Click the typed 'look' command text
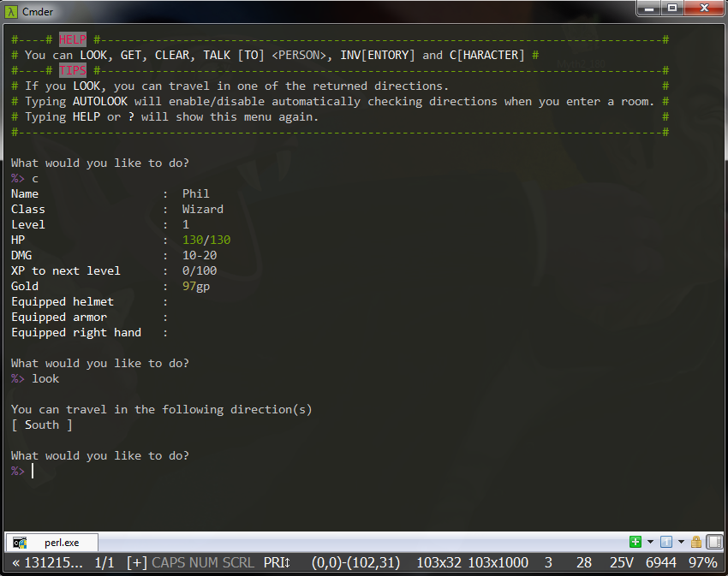This screenshot has width=728, height=576. pos(45,379)
